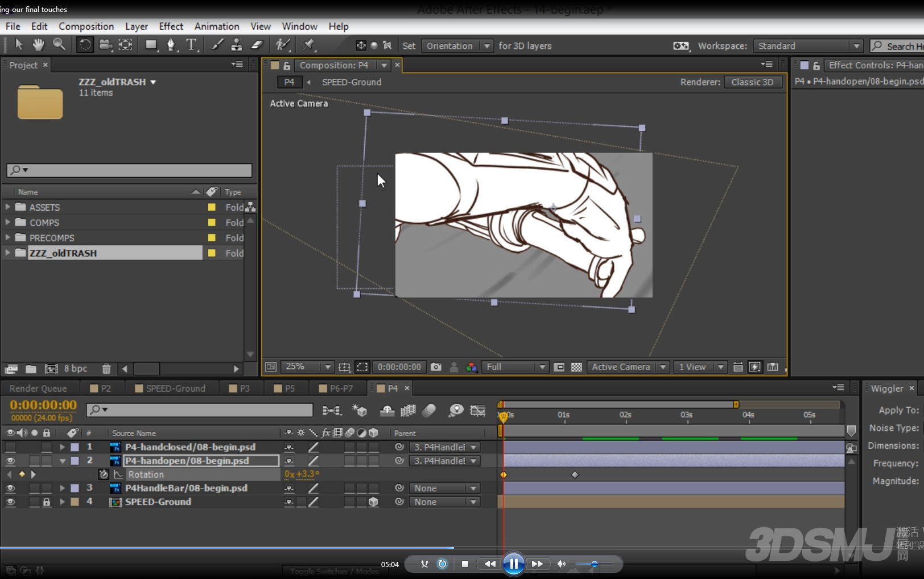Expand layer 1 P4-handclosed properties
The image size is (924, 579).
tap(62, 447)
